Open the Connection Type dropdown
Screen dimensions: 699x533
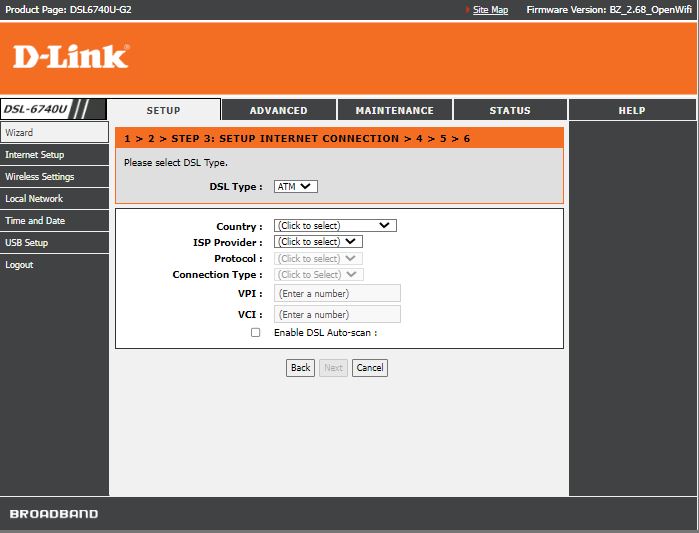tap(319, 275)
